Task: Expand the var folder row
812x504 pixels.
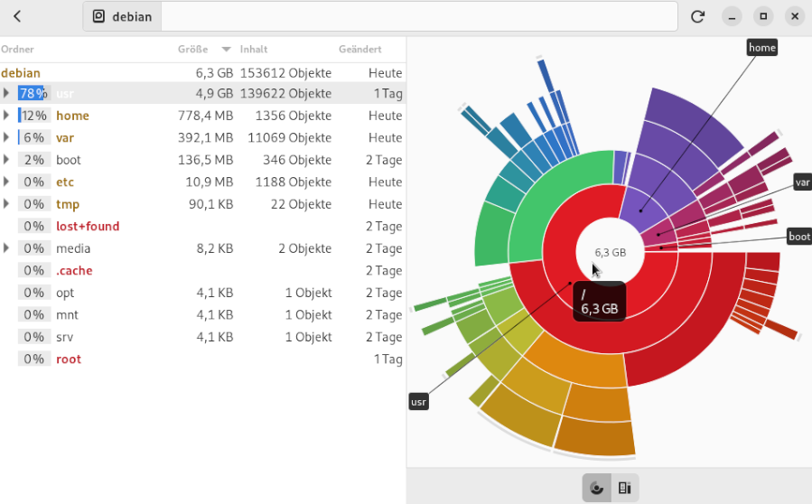Action: pos(6,137)
